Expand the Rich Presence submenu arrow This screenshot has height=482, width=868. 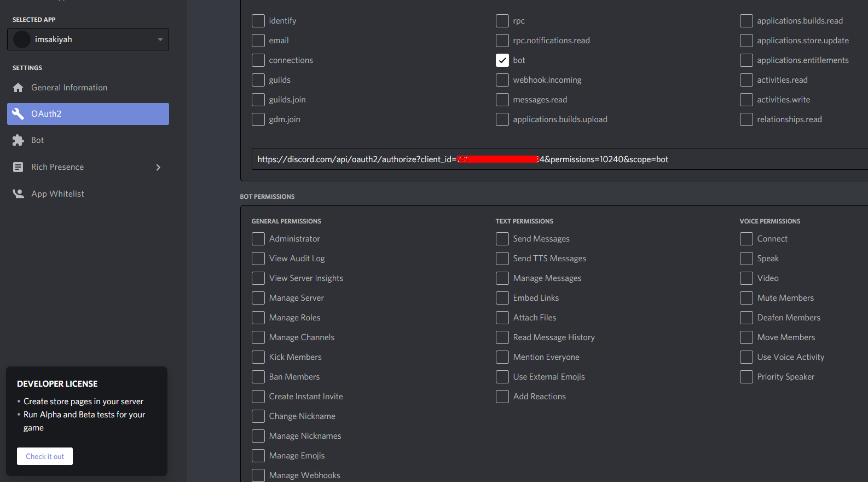pos(158,167)
